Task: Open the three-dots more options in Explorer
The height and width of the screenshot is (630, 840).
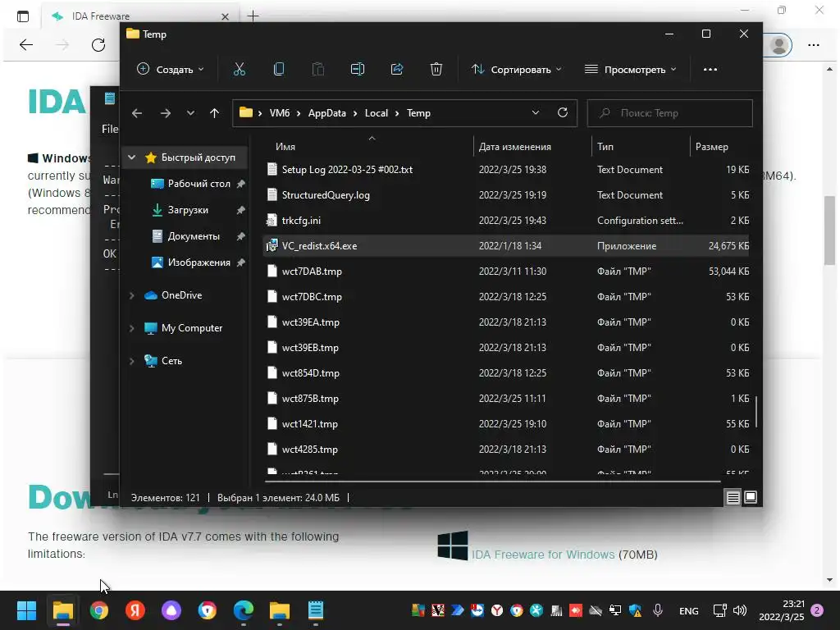Action: point(710,69)
